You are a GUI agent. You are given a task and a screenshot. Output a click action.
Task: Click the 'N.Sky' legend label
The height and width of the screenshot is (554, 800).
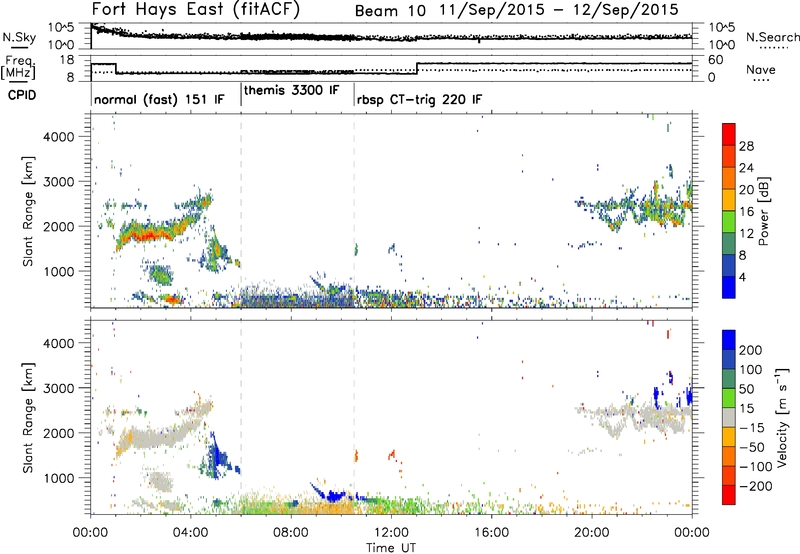pos(19,37)
